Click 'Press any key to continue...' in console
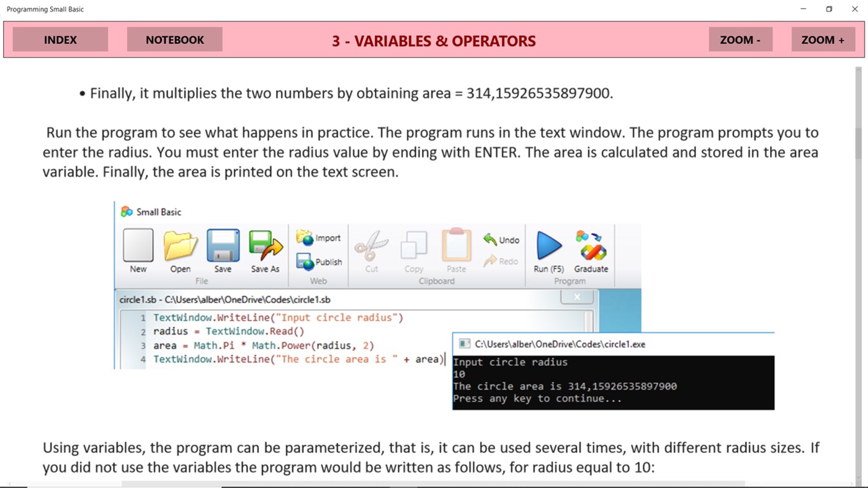The height and width of the screenshot is (488, 868). tap(537, 399)
